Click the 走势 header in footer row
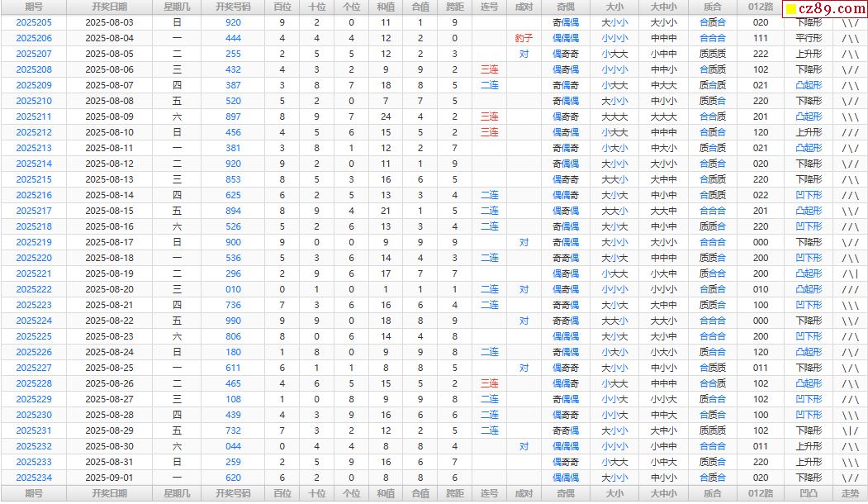 [851, 493]
